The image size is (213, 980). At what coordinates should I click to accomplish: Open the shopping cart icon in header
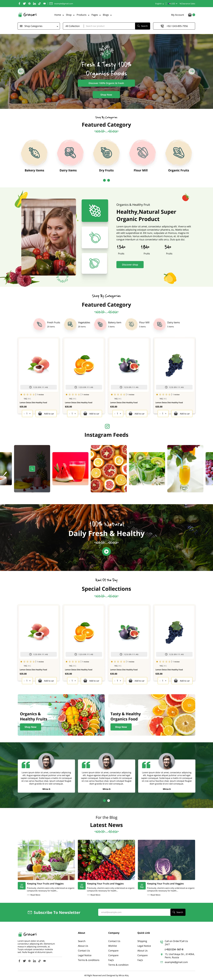pyautogui.click(x=190, y=15)
